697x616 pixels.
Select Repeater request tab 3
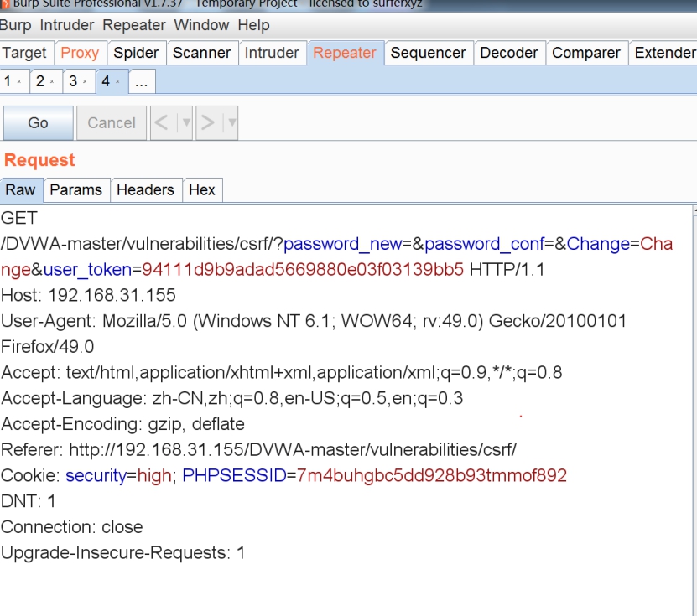(73, 81)
